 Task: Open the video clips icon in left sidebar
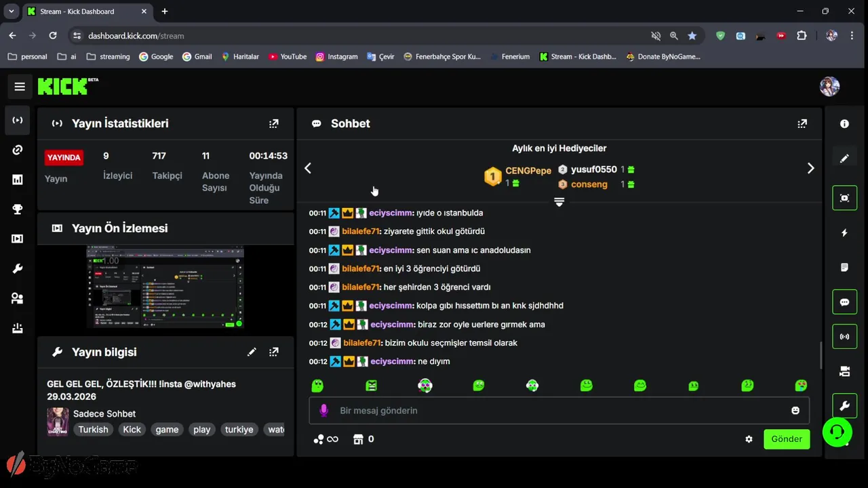tap(18, 239)
